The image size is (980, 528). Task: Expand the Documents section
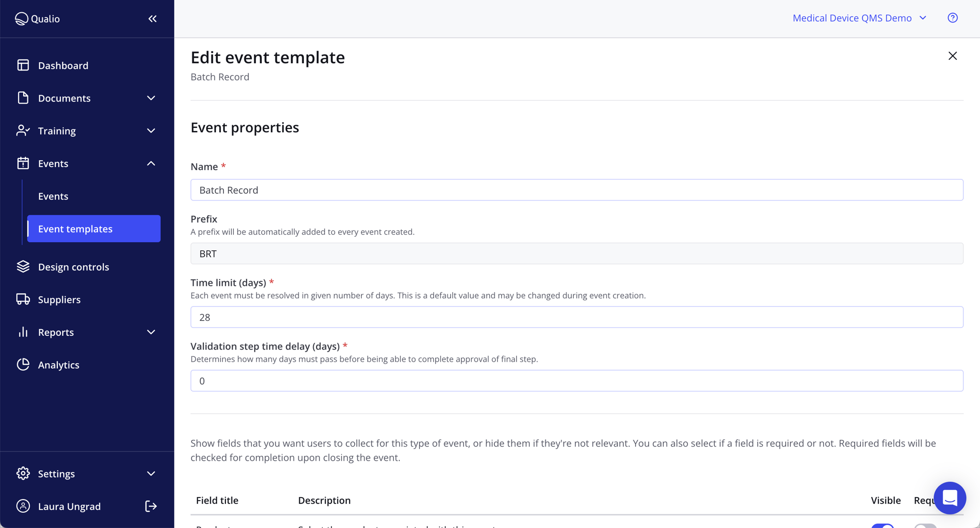click(151, 98)
